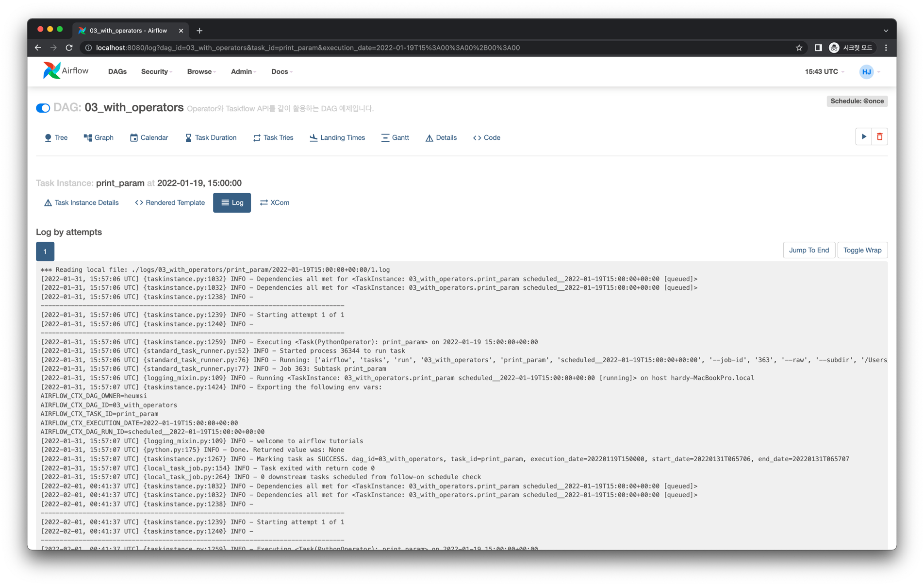Screen dimensions: 924x586
Task: Select log attempt 1
Action: 45,251
